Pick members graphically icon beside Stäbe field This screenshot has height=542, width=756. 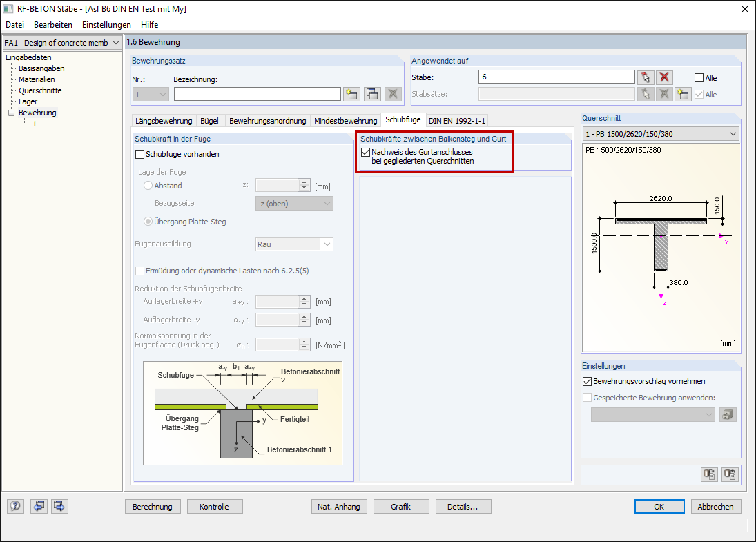pos(646,77)
